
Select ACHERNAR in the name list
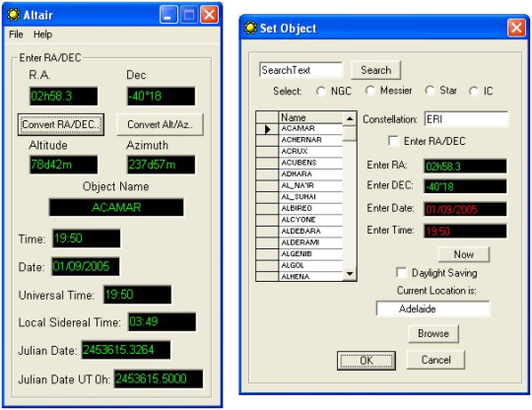[310, 140]
